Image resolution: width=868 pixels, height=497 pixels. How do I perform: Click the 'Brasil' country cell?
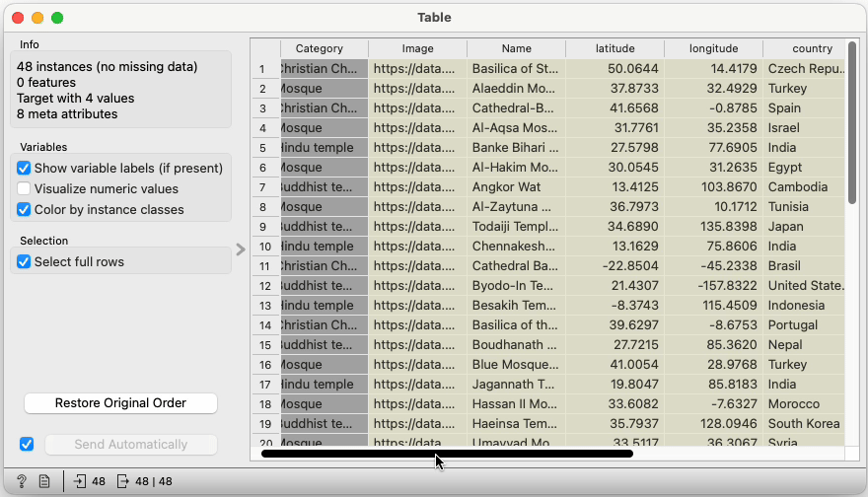(804, 266)
